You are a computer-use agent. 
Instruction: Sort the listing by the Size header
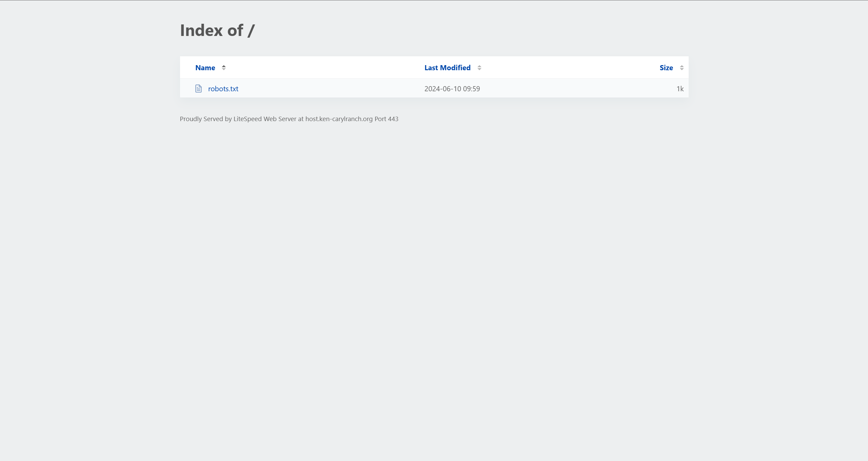click(x=666, y=68)
